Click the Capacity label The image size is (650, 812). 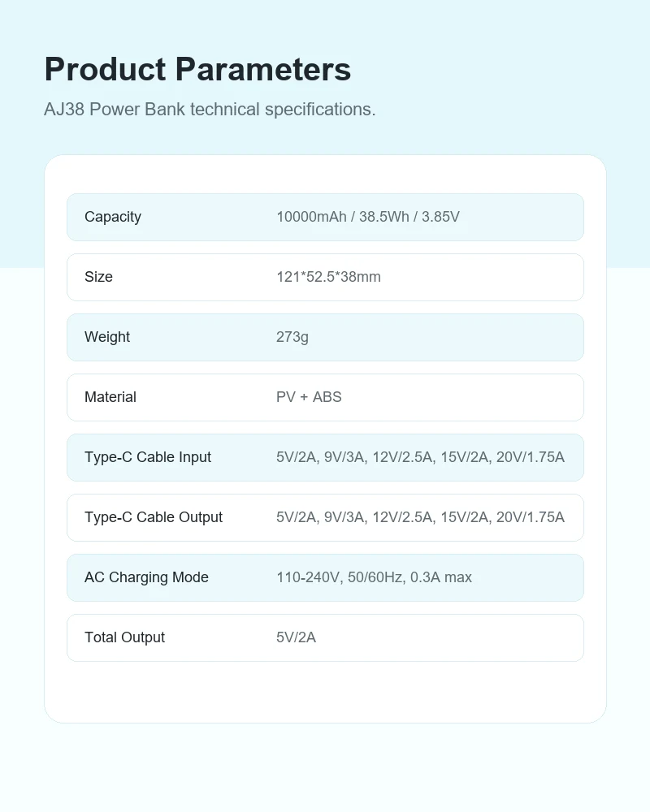pos(112,217)
